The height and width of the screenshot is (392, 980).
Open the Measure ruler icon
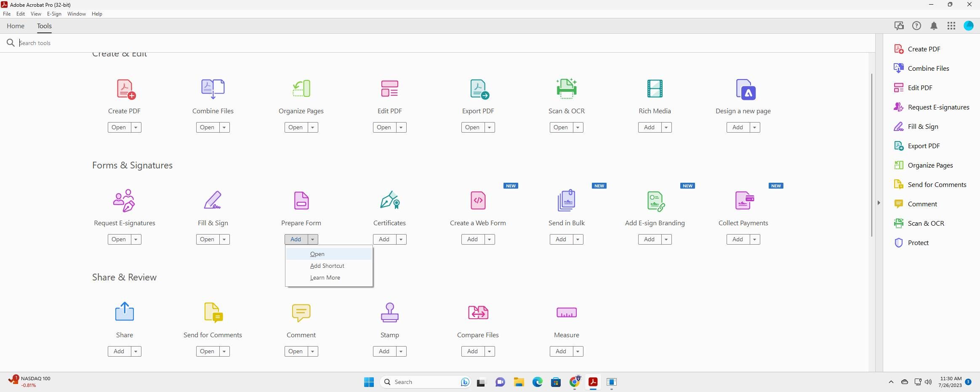pos(567,312)
